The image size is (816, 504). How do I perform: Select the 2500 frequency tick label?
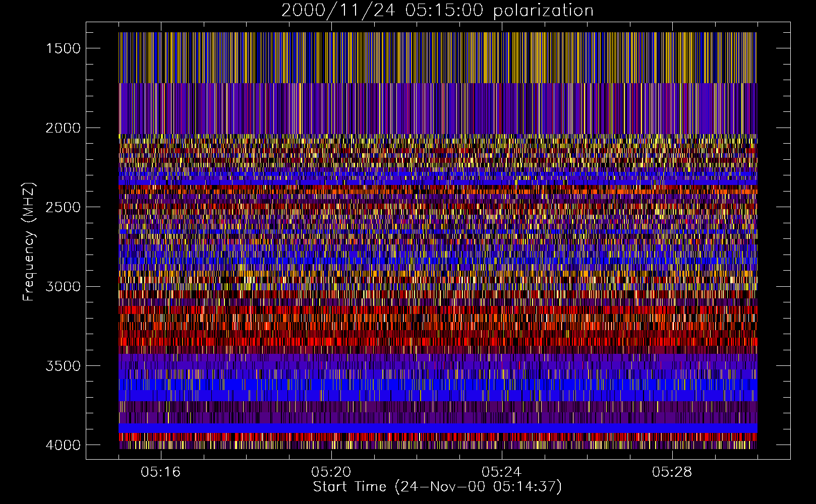tap(63, 207)
